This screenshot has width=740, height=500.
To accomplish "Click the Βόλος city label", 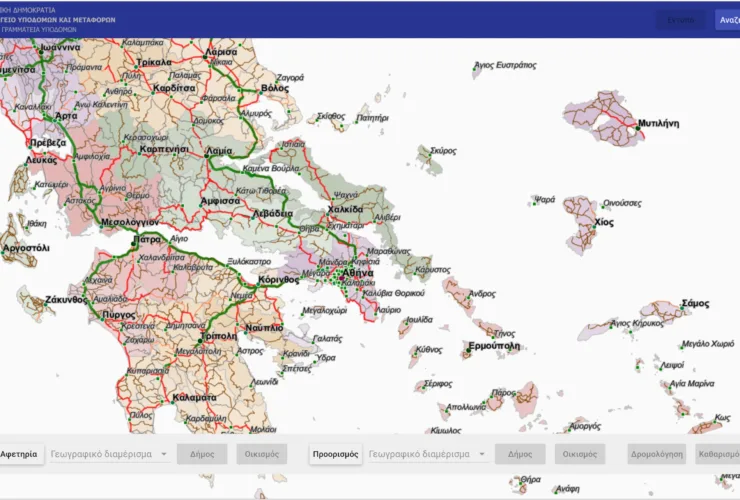I will click(275, 88).
